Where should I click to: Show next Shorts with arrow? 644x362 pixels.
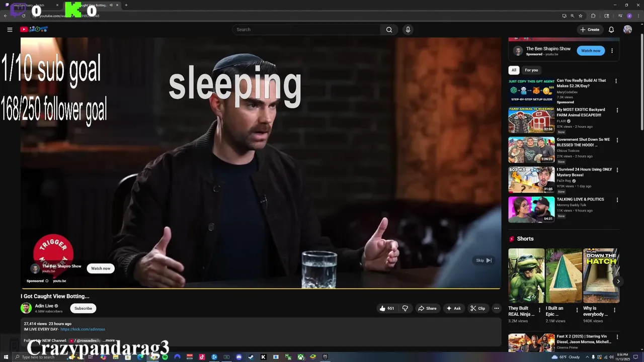(618, 281)
